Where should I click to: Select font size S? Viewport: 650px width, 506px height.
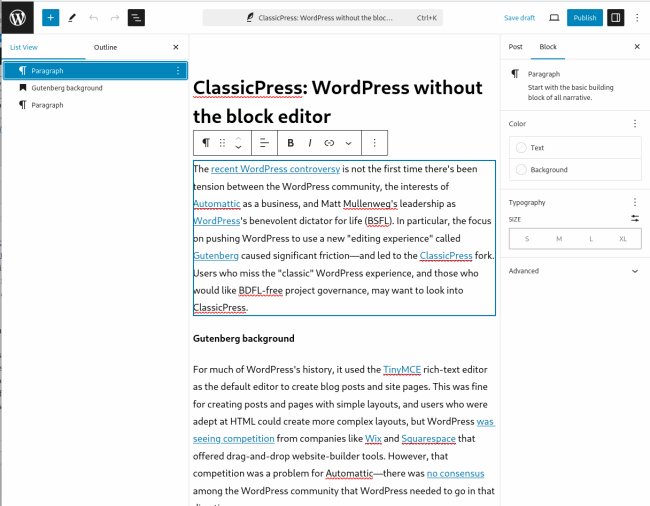click(527, 239)
